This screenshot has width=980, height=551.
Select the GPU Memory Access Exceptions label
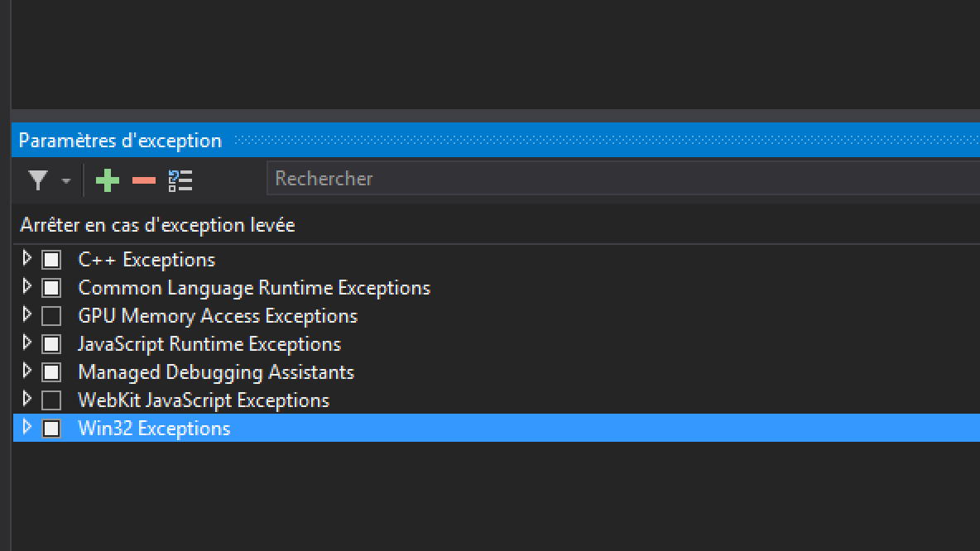point(218,316)
